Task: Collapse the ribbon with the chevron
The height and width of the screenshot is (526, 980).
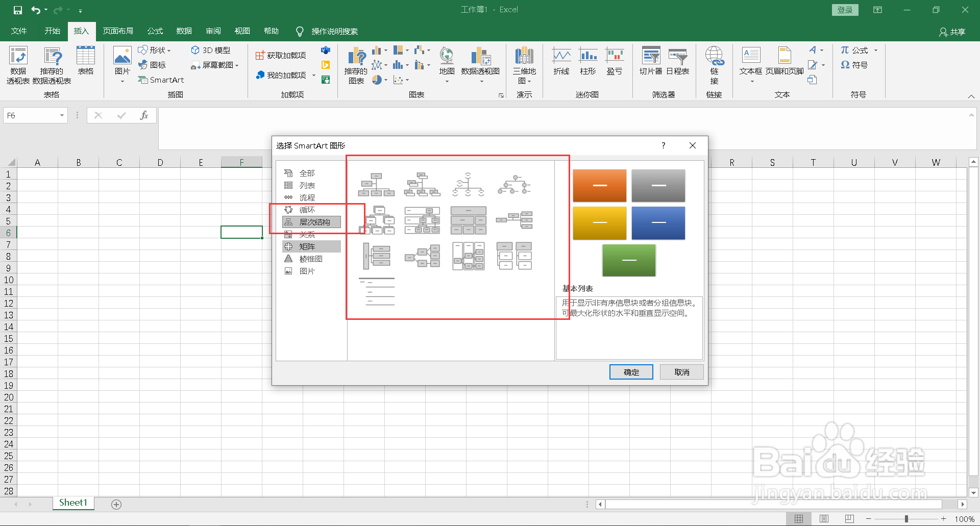Action: 971,96
